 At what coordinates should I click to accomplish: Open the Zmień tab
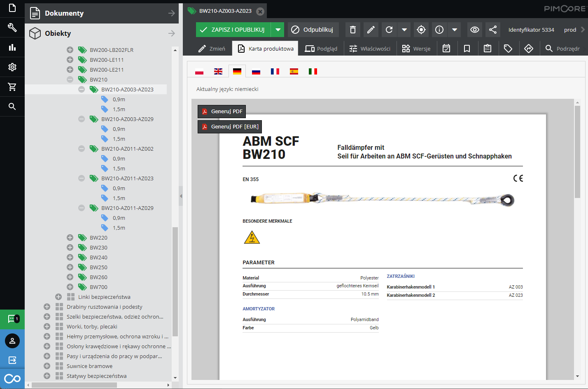point(212,49)
